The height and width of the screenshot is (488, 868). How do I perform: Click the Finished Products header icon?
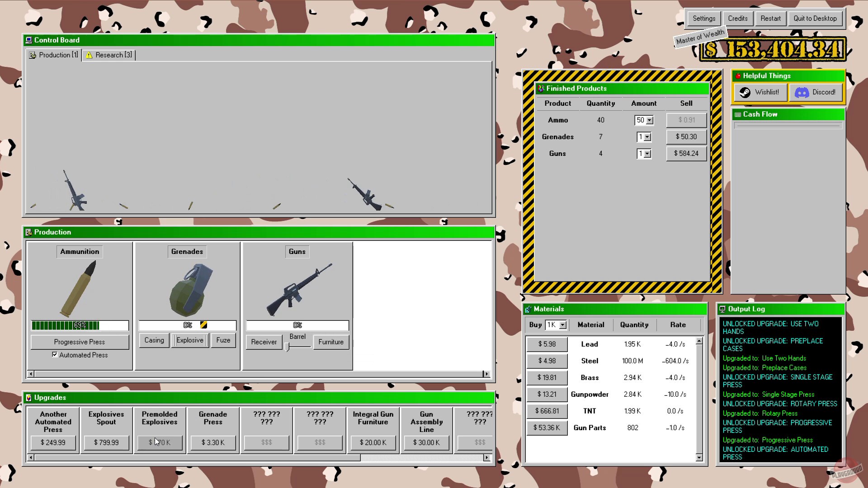click(540, 89)
